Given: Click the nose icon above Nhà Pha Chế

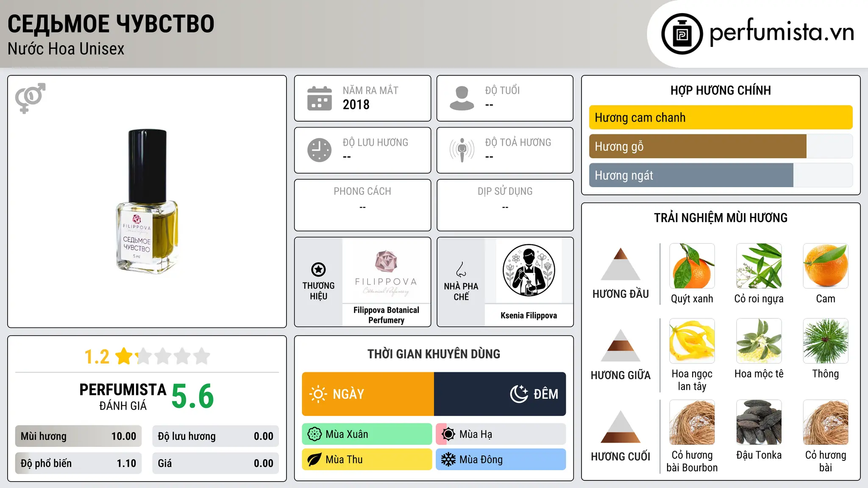Looking at the screenshot, I should (461, 269).
